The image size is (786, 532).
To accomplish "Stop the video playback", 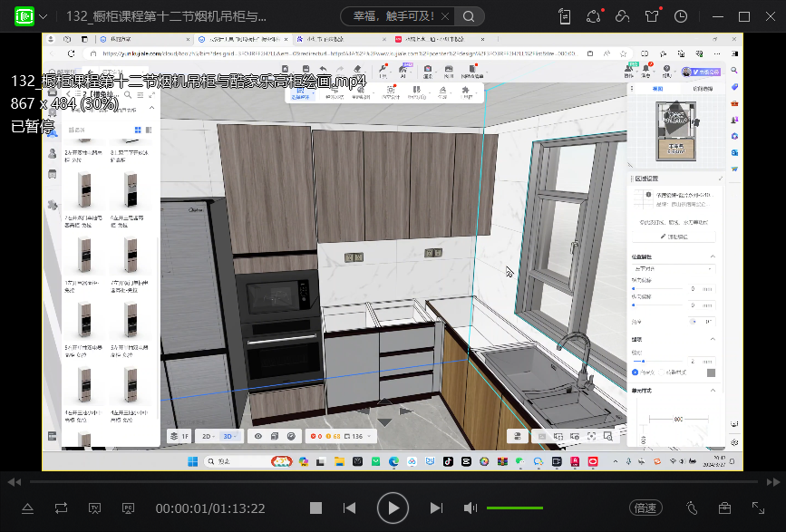I will (x=315, y=508).
